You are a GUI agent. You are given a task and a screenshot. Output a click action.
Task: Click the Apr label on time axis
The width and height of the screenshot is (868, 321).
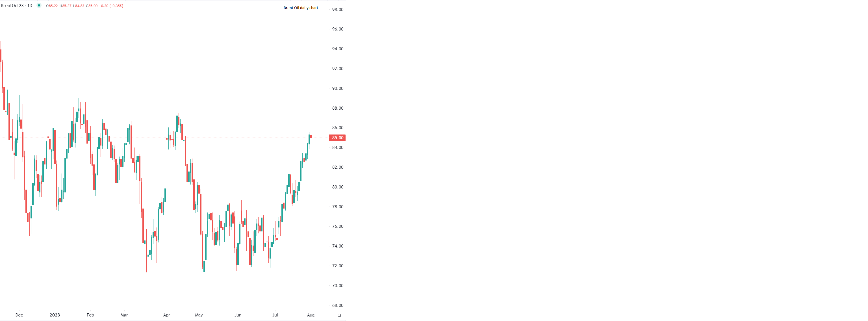coord(166,315)
